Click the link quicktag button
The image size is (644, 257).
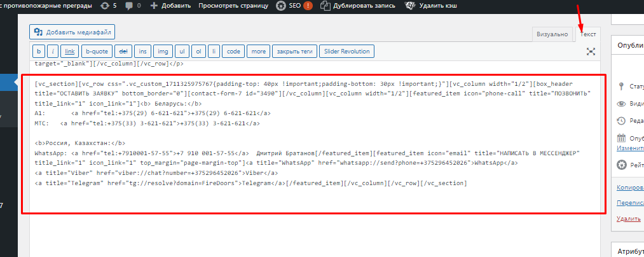[70, 52]
